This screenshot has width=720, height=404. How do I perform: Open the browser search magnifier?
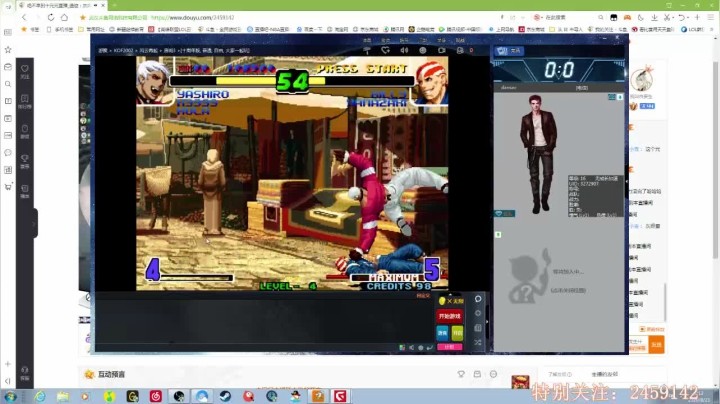coord(601,17)
